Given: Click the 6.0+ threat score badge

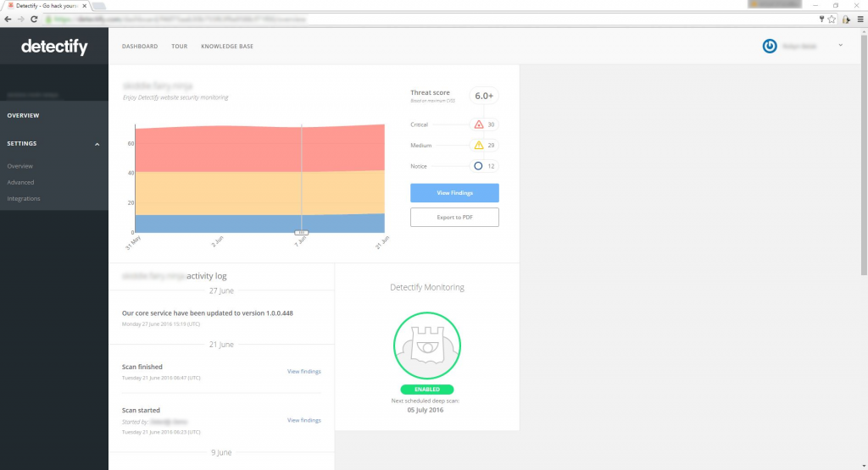Looking at the screenshot, I should pos(484,96).
